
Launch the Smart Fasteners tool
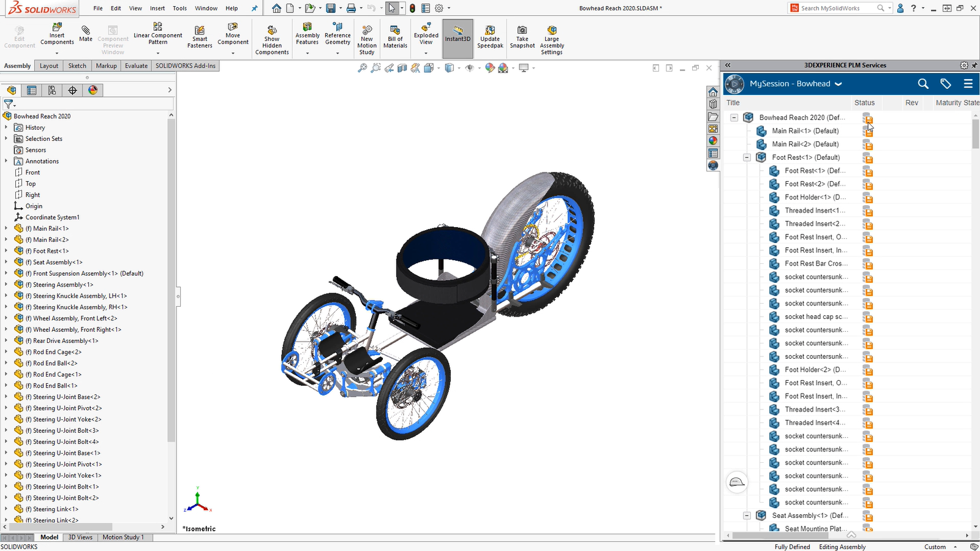pyautogui.click(x=200, y=37)
